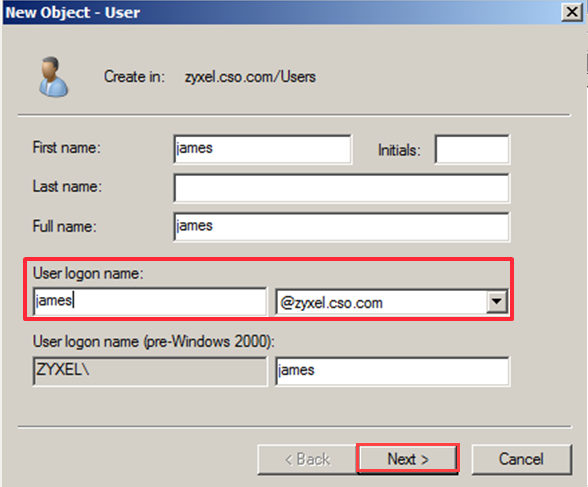Click the First name label
The image size is (588, 487).
click(x=67, y=148)
